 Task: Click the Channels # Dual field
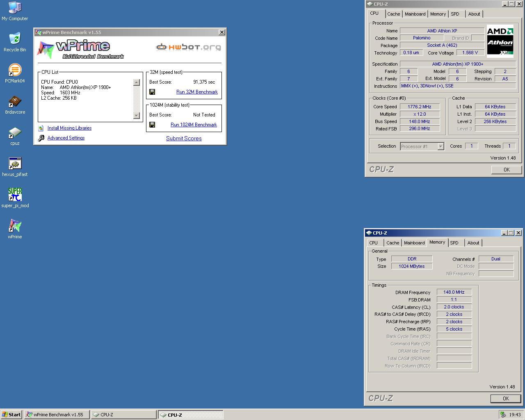click(496, 259)
